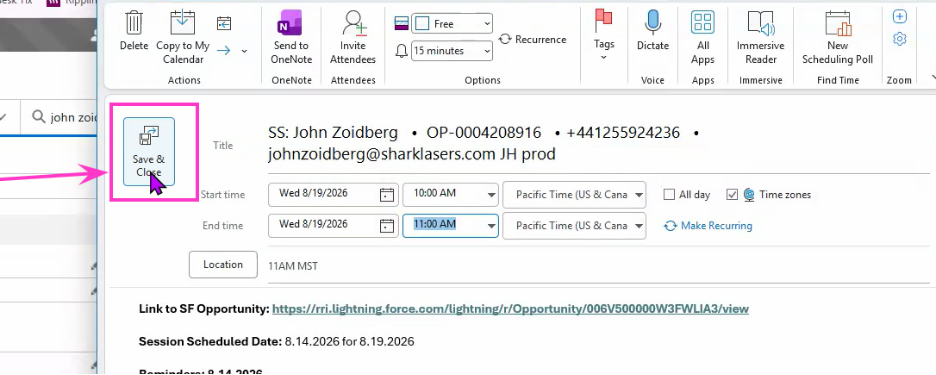Click the Save & Close button
The image size is (936, 375).
click(x=149, y=152)
